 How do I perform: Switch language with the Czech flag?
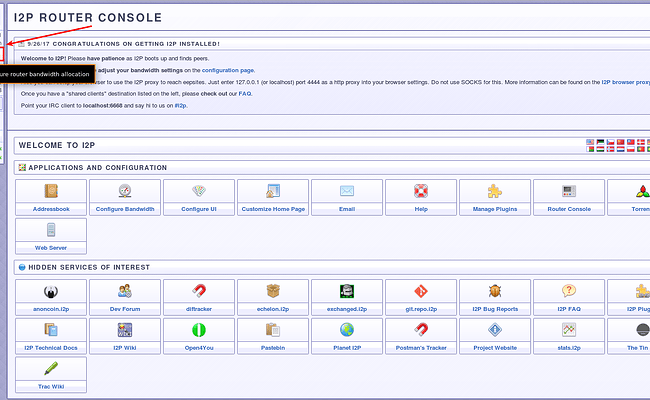point(610,142)
